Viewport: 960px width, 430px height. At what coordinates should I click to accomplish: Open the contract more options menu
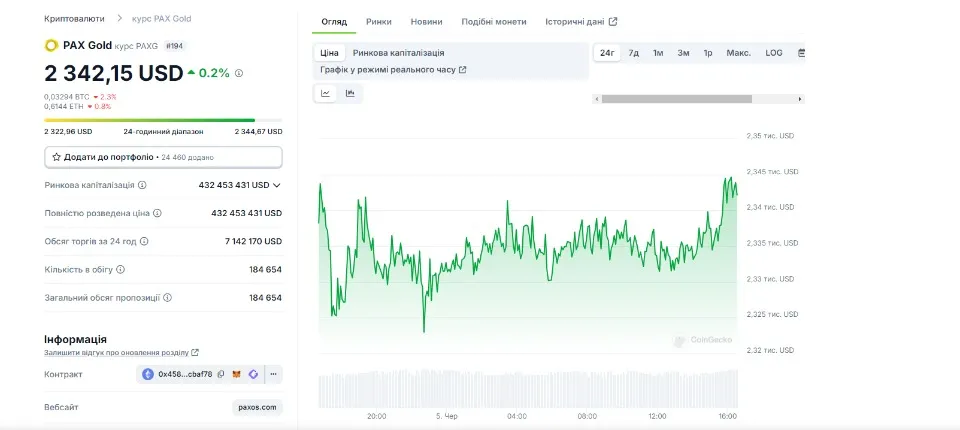[273, 374]
